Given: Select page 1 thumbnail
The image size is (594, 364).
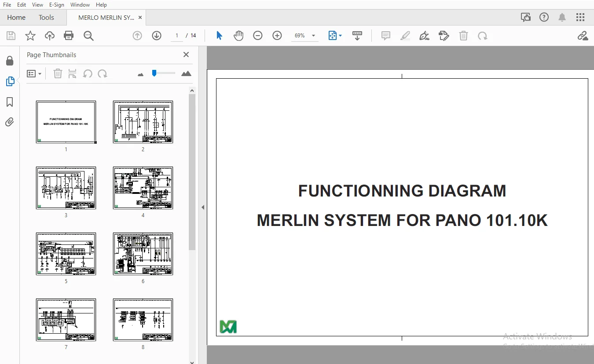Looking at the screenshot, I should pyautogui.click(x=66, y=122).
